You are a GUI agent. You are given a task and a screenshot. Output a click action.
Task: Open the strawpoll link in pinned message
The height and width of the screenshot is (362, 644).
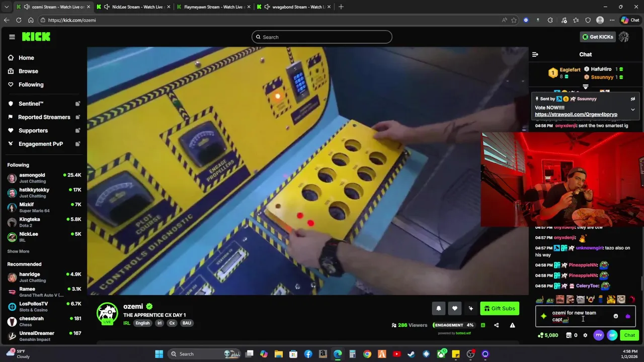(x=576, y=115)
